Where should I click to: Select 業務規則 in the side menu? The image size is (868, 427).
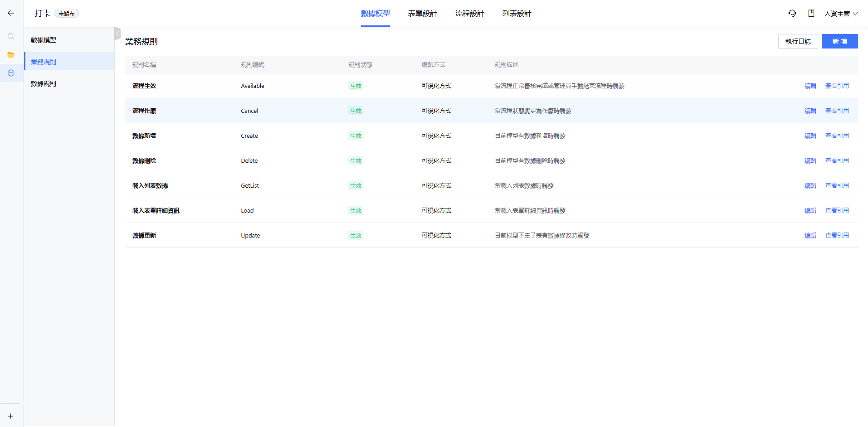69,62
